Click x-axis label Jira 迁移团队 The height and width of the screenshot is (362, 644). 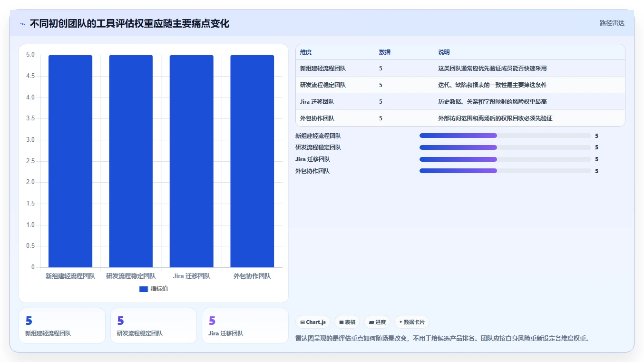click(192, 276)
